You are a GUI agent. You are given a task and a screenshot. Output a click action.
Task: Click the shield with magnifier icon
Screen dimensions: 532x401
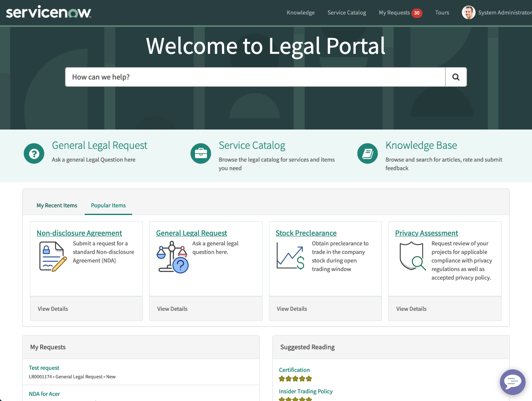pos(413,257)
